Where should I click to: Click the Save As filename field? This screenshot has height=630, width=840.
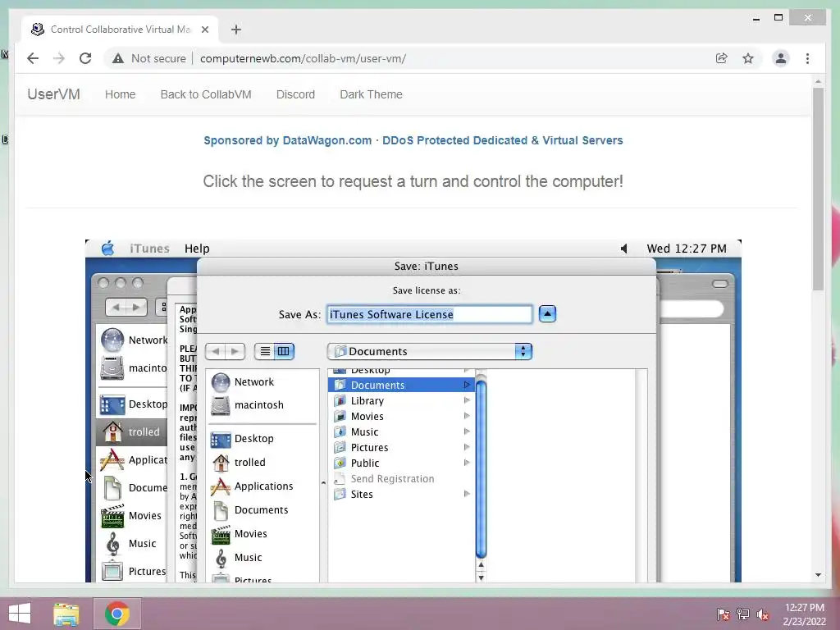(x=429, y=314)
